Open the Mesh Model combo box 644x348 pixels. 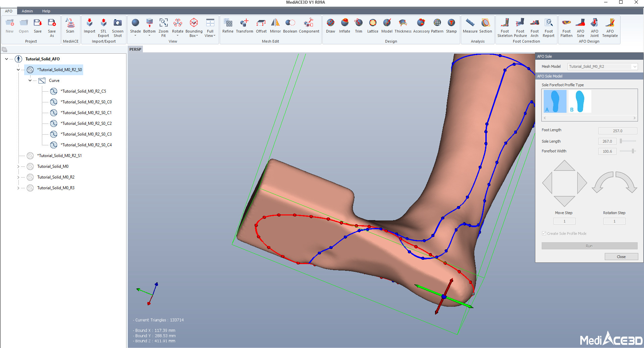click(602, 66)
